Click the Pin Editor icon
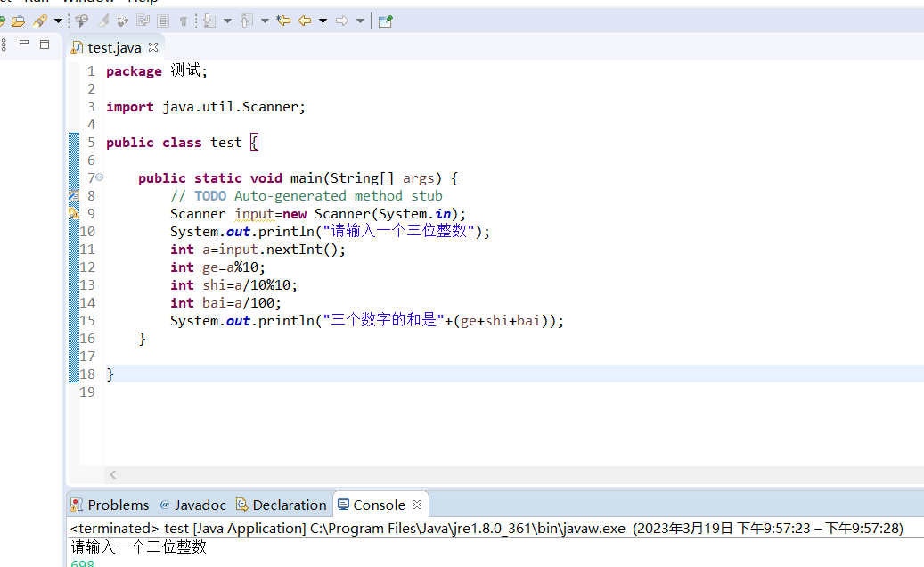This screenshot has height=567, width=924. [x=386, y=21]
